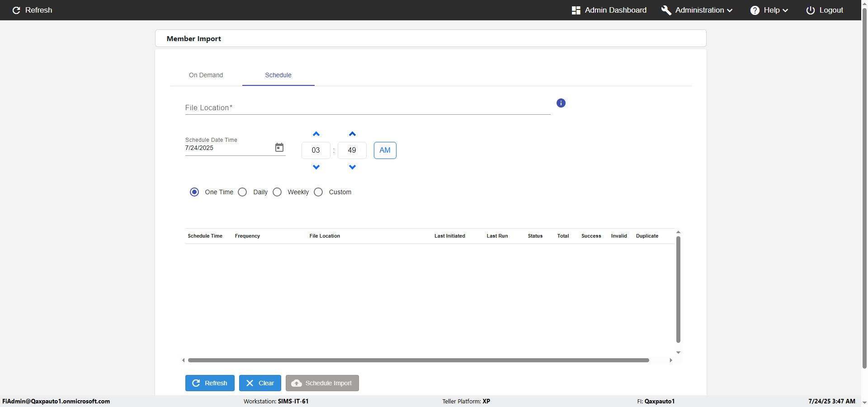Switch to the On Demand tab
This screenshot has width=868, height=407.
(206, 75)
